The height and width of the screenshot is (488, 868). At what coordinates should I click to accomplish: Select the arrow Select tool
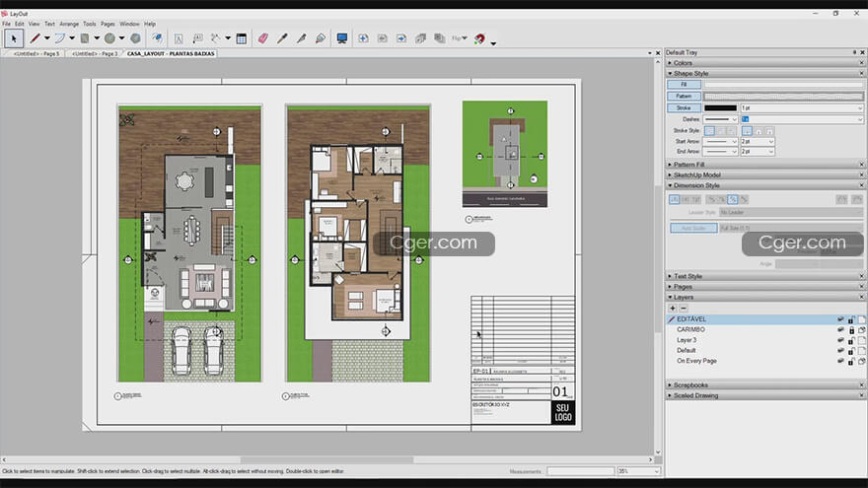click(x=14, y=38)
